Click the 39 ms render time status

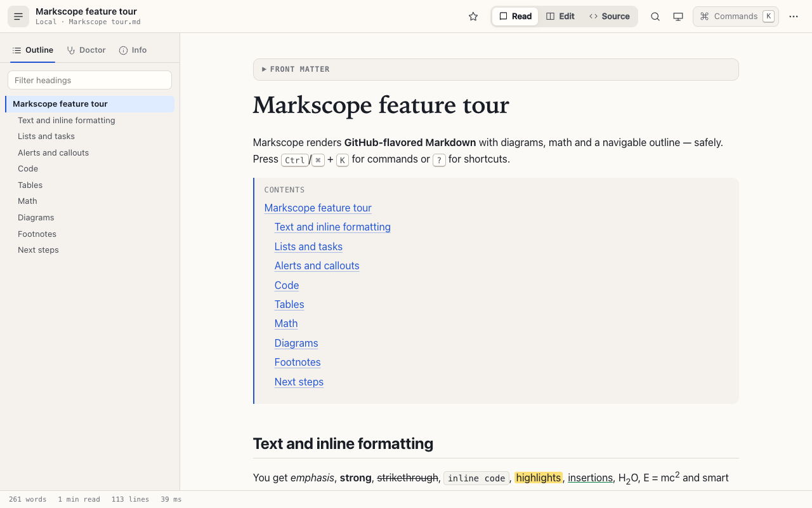click(x=171, y=499)
